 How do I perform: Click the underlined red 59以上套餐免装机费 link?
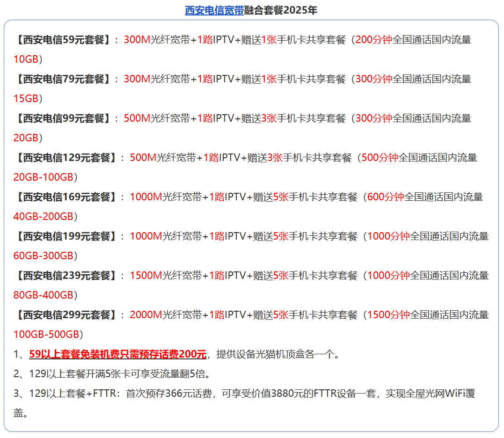[x=117, y=354]
